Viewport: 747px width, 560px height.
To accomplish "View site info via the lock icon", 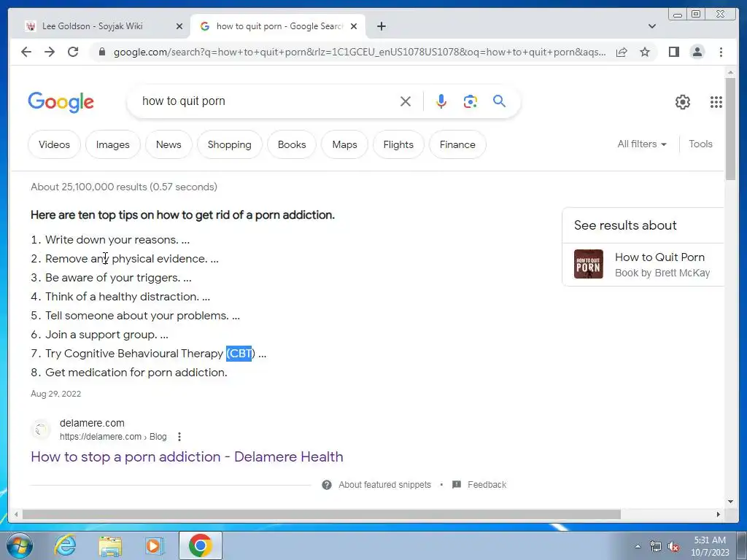I will click(102, 52).
